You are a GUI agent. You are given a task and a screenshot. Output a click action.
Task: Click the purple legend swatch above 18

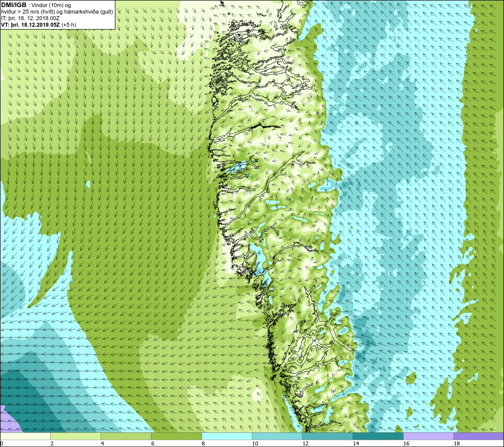tap(479, 436)
